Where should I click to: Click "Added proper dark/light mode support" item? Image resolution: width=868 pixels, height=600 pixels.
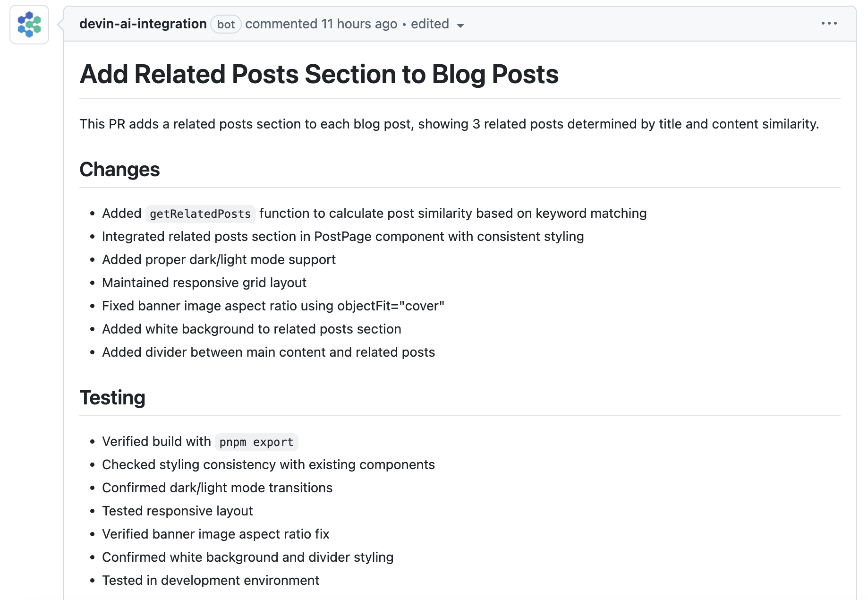pos(219,259)
